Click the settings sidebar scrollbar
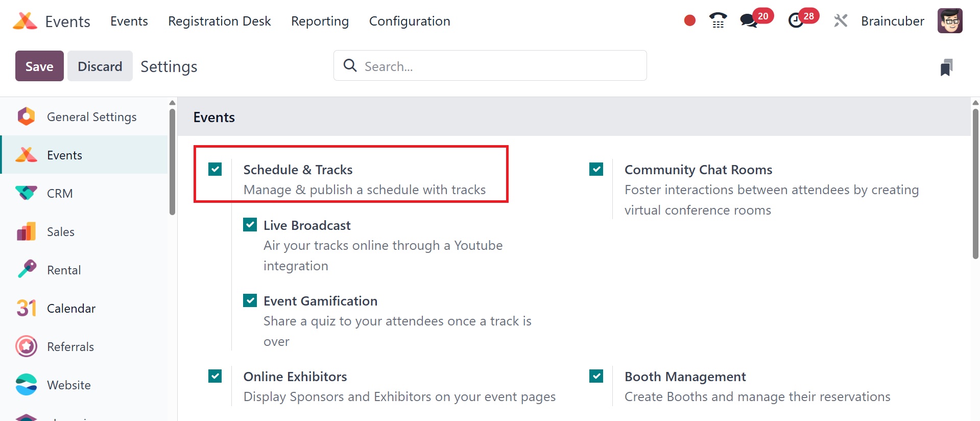 coord(172,161)
